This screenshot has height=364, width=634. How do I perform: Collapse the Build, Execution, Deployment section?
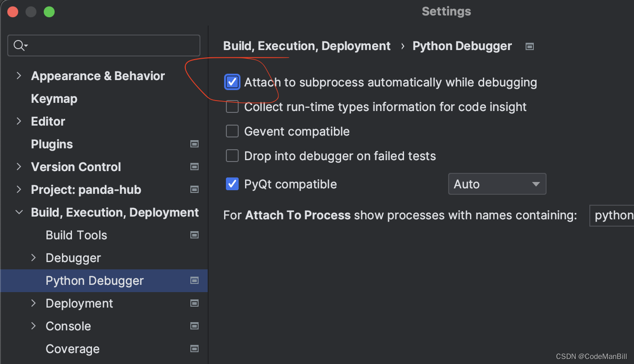tap(19, 212)
